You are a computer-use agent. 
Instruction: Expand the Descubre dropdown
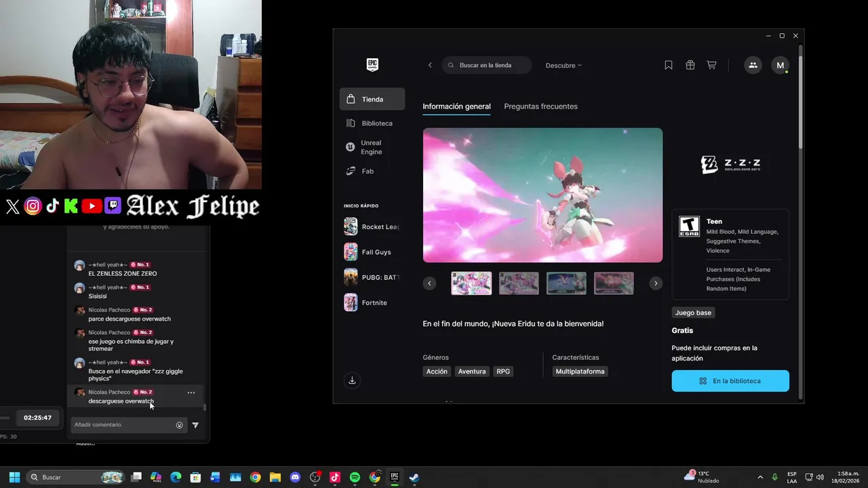(x=564, y=65)
